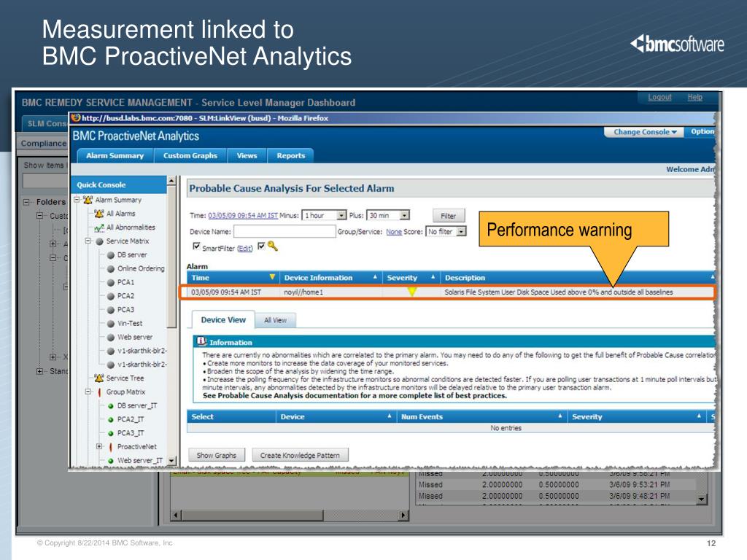Click the Create Knowledge Pattern button
Image resolution: width=747 pixels, height=560 pixels.
(x=300, y=455)
